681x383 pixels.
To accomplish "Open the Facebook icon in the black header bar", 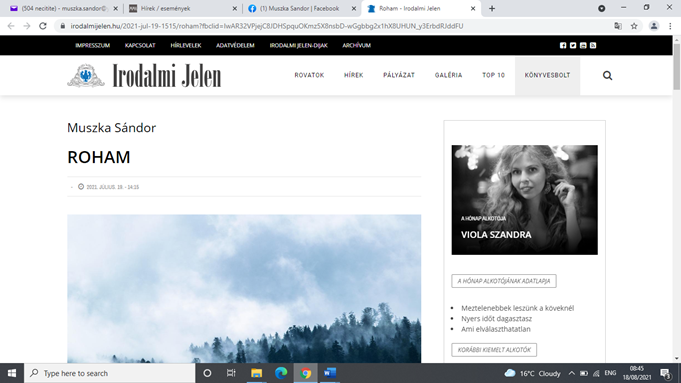I will (563, 45).
